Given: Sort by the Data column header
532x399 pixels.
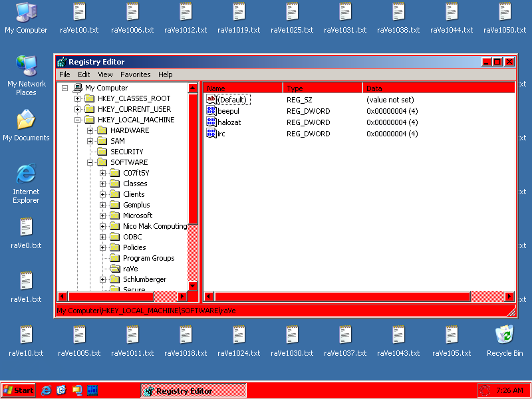Looking at the screenshot, I should point(439,88).
